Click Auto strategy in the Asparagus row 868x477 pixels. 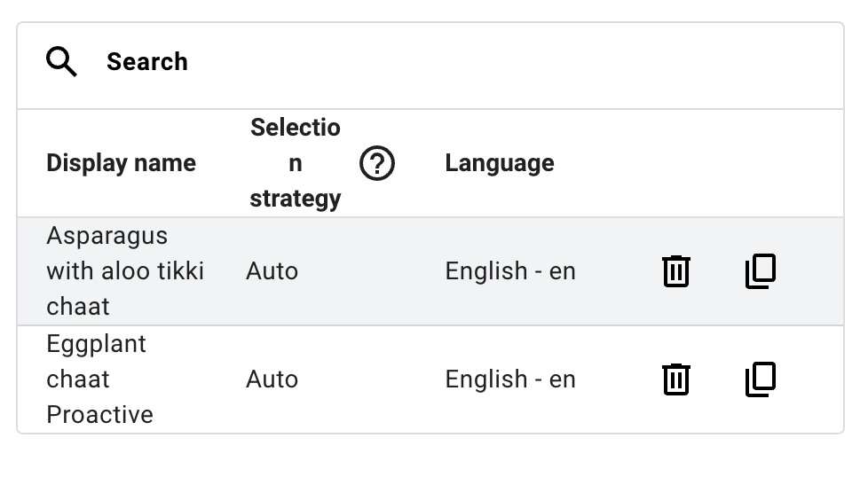pos(272,271)
